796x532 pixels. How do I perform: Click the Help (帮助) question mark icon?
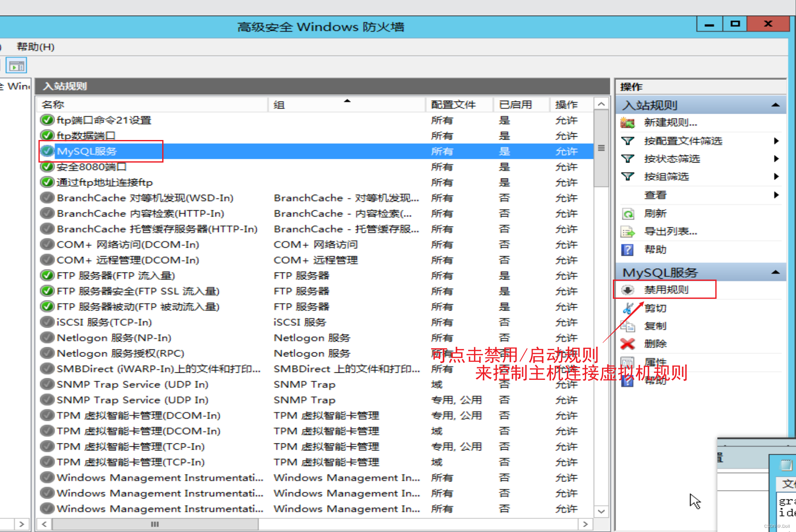628,249
